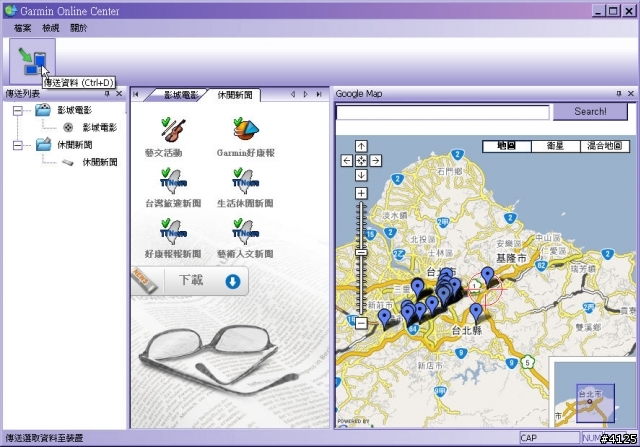The height and width of the screenshot is (447, 640).
Task: Pan the map right
Action: [376, 160]
